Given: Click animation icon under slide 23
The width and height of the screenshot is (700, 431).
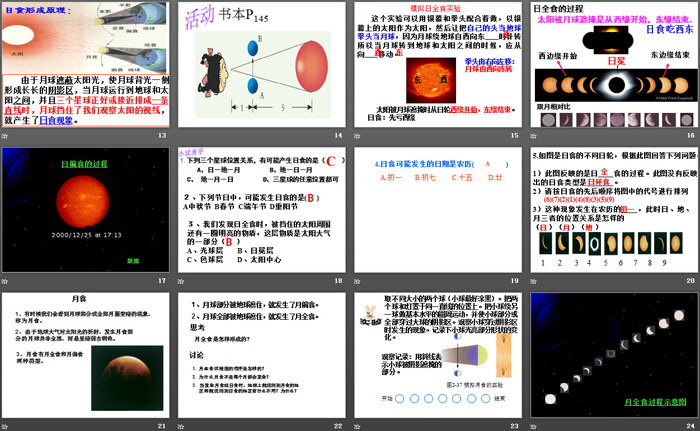Looking at the screenshot, I should [x=359, y=424].
